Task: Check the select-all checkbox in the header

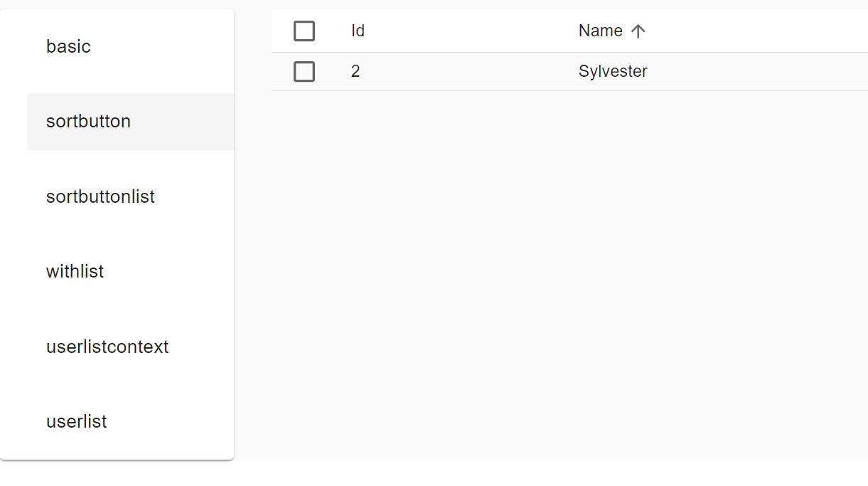Action: (304, 31)
